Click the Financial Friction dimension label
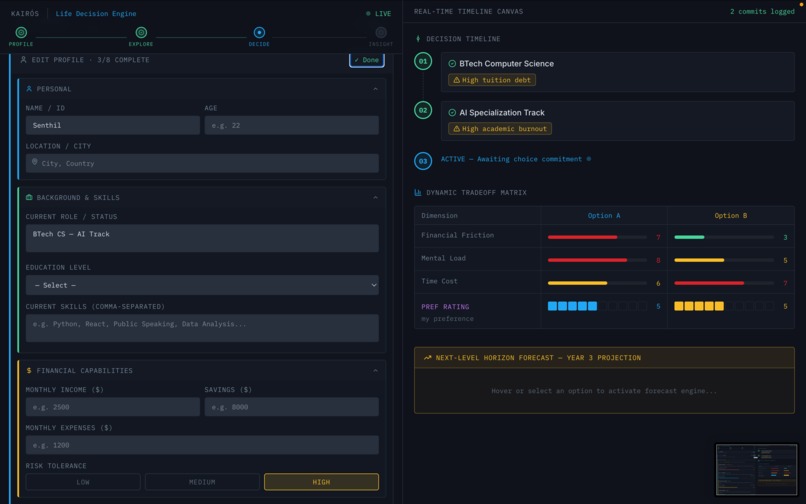This screenshot has height=504, width=806. point(457,235)
